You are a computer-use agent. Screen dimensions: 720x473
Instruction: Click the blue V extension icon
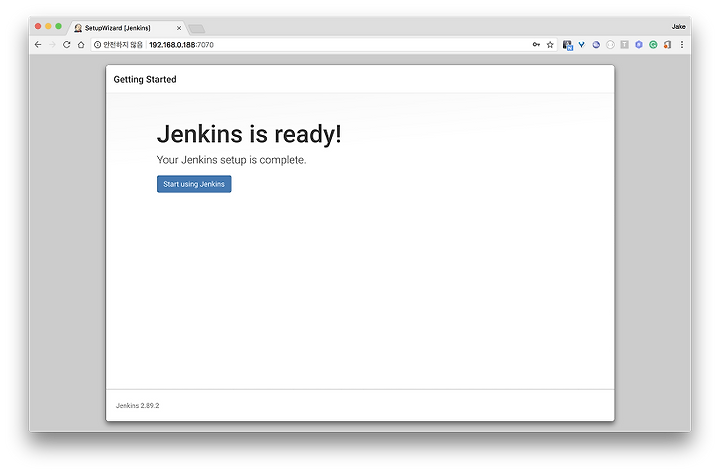[582, 45]
